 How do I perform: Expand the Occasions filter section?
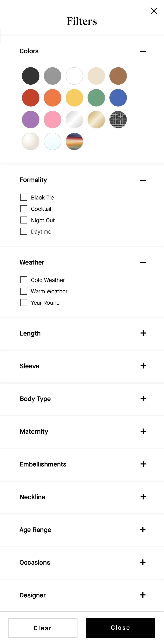pos(143,562)
